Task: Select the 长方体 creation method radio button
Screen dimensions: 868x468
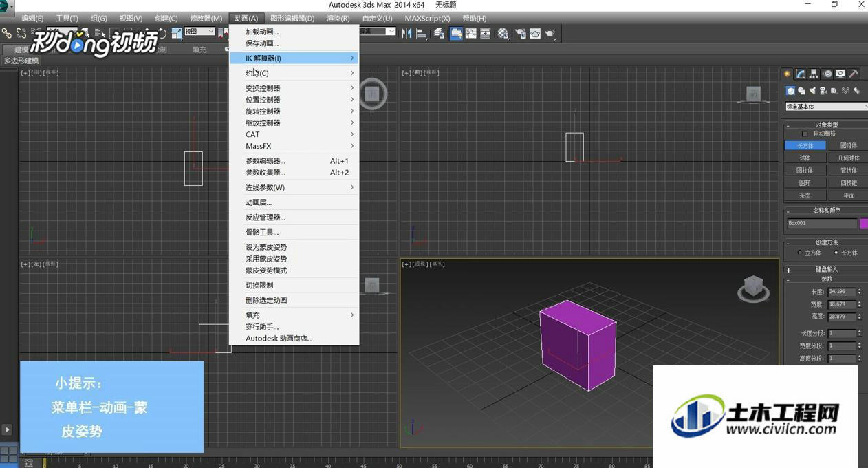Action: click(836, 253)
